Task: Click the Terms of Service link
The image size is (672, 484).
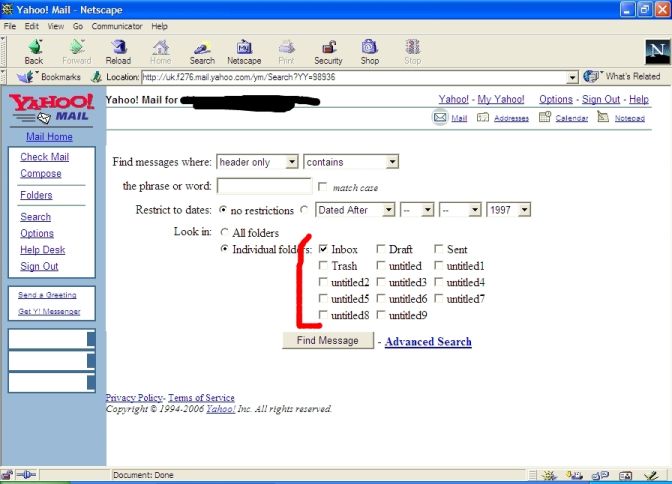Action: [201, 397]
